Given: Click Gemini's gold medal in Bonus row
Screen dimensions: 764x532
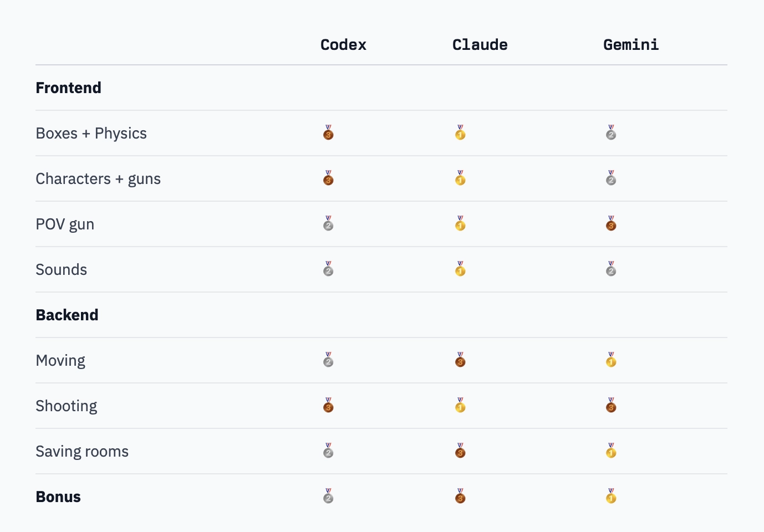Looking at the screenshot, I should [611, 497].
